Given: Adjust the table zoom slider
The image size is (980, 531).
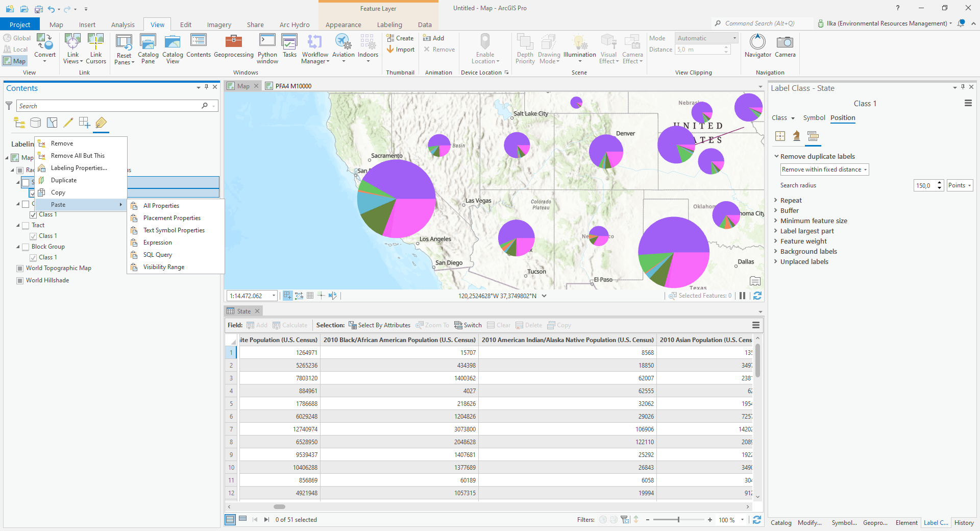Looking at the screenshot, I should pyautogui.click(x=678, y=520).
